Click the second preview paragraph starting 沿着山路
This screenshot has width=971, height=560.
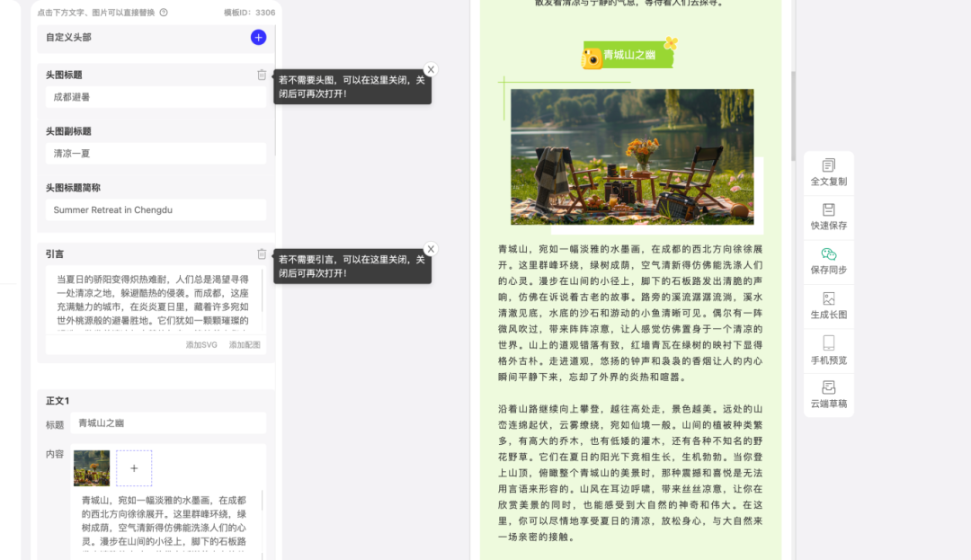tap(630, 473)
